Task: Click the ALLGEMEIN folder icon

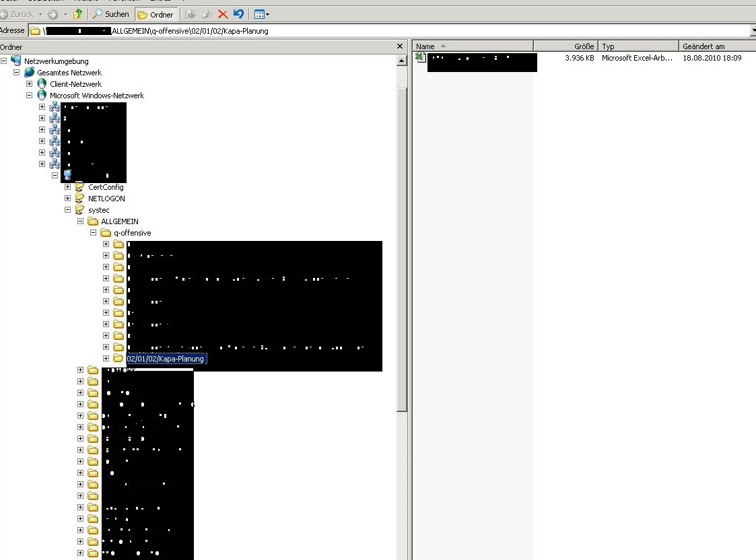Action: pyautogui.click(x=93, y=221)
